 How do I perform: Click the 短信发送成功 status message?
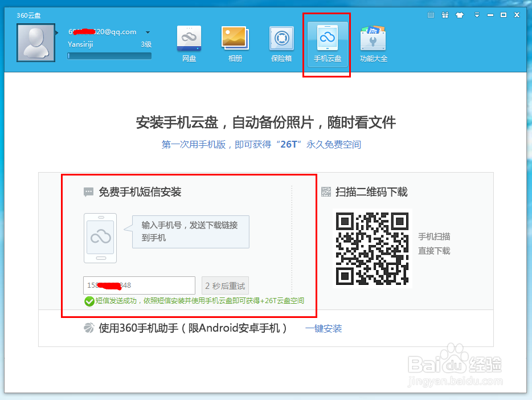[x=199, y=301]
